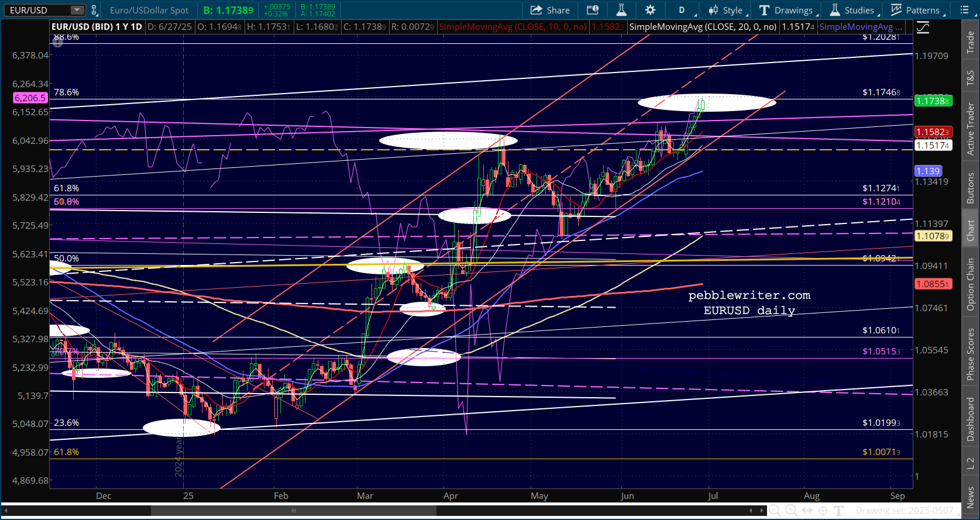This screenshot has height=520, width=980.
Task: Click the grey circle marker near 88.6%
Action: [x=57, y=42]
